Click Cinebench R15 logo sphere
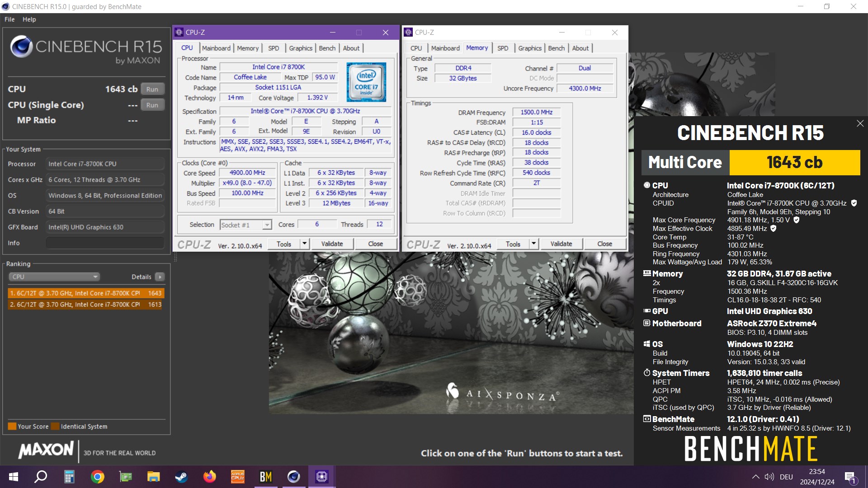 pos(21,47)
